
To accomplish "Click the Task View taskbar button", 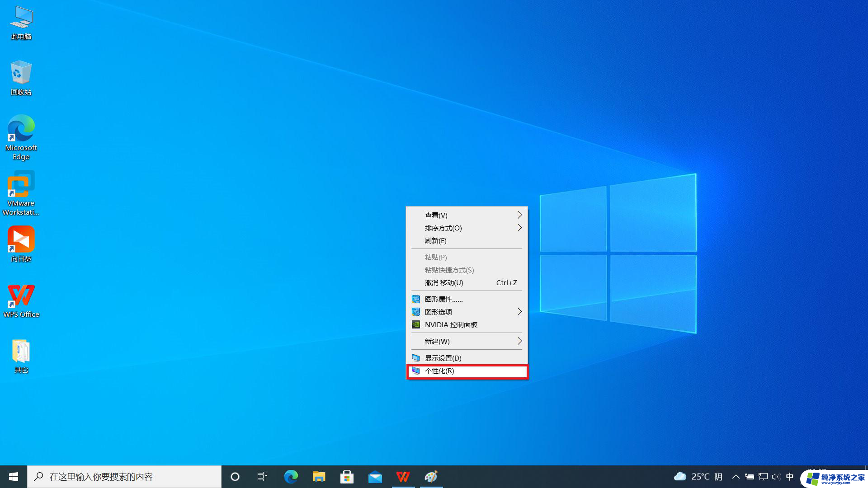I will click(262, 477).
